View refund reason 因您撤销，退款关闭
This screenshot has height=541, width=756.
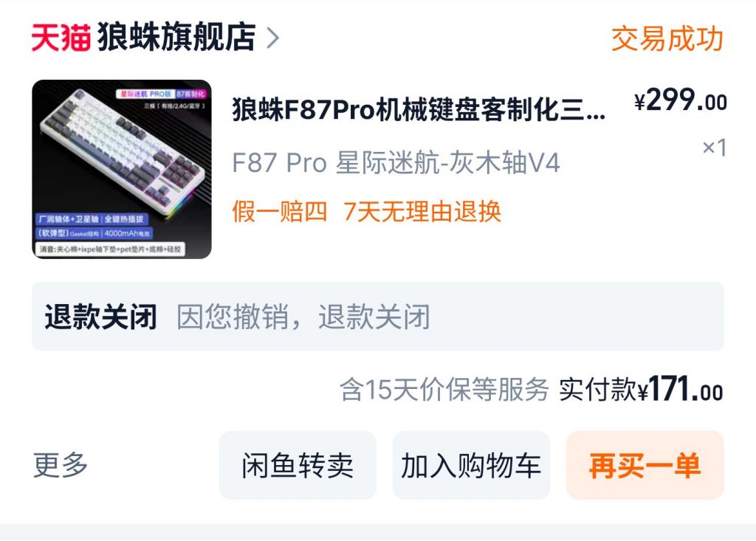point(303,317)
